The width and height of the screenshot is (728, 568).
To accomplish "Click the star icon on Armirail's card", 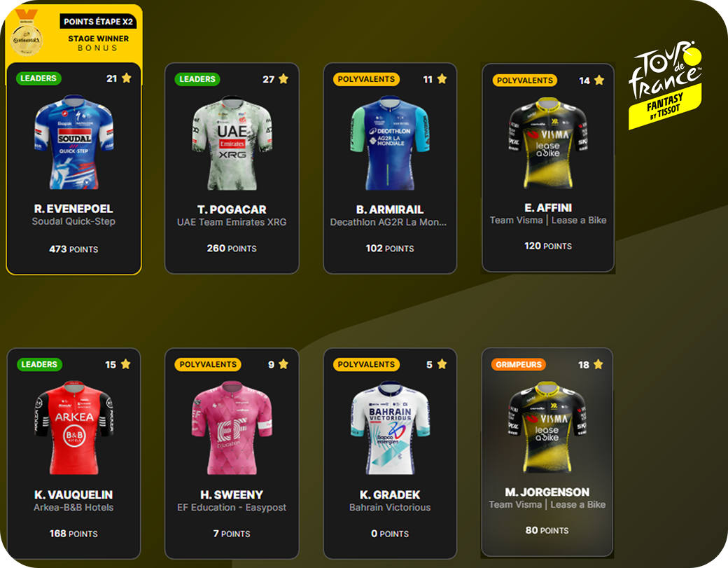I will 442,79.
